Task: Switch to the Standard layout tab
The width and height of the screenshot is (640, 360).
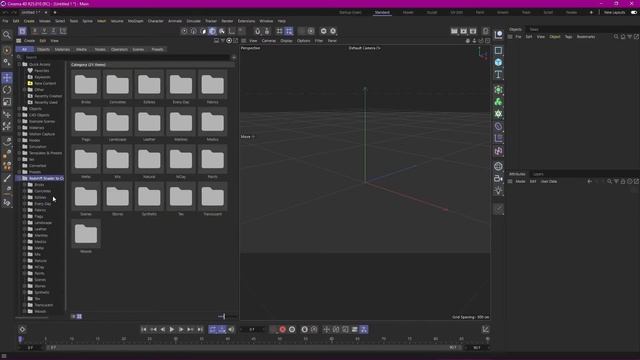Action: click(382, 13)
